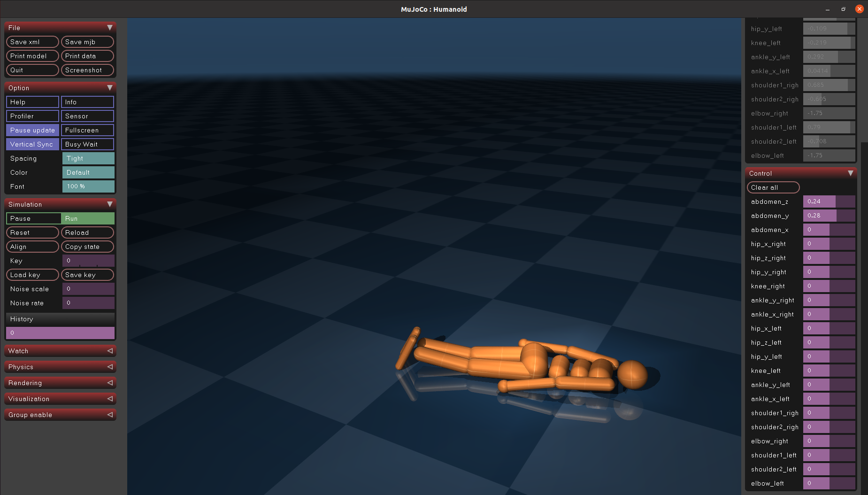
Task: Click Clear all in Control panel
Action: [773, 187]
